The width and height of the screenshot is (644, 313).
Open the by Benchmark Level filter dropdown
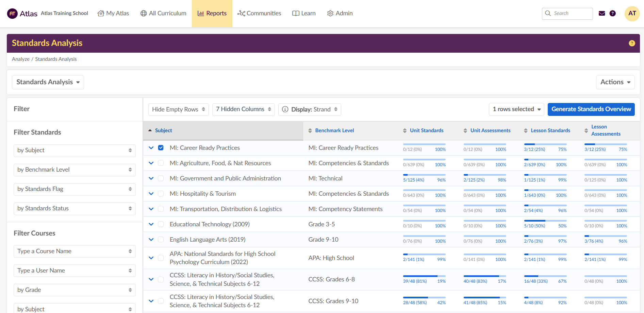coord(75,170)
